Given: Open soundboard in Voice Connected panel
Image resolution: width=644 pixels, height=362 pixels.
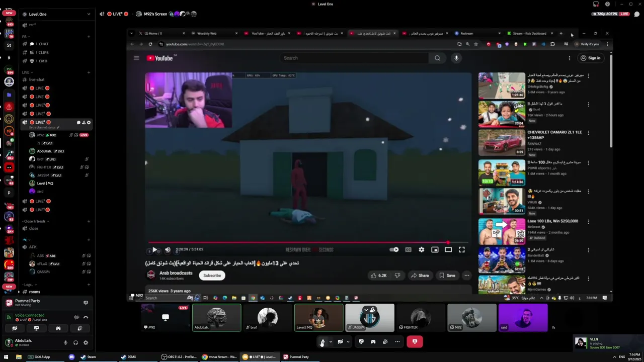Looking at the screenshot, I should 79,328.
